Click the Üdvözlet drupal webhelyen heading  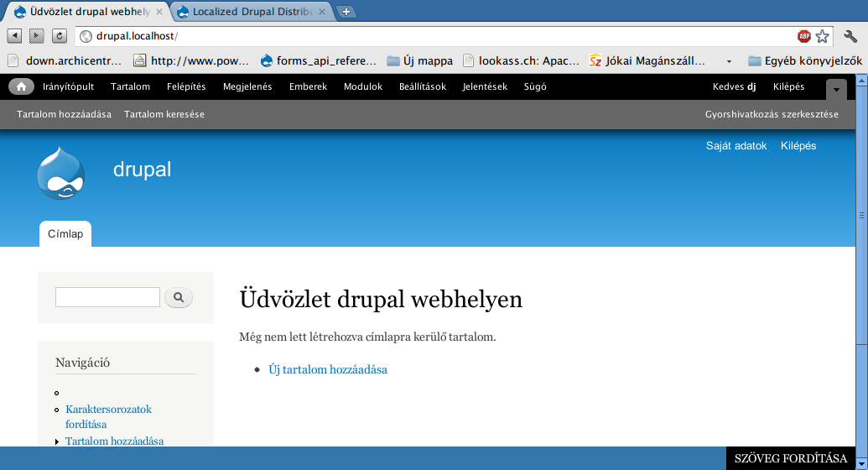pos(381,300)
